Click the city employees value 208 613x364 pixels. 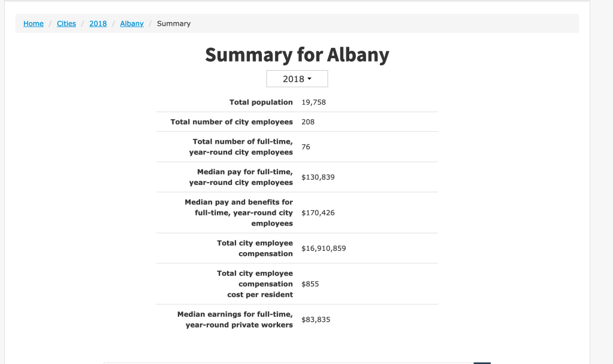(x=308, y=122)
